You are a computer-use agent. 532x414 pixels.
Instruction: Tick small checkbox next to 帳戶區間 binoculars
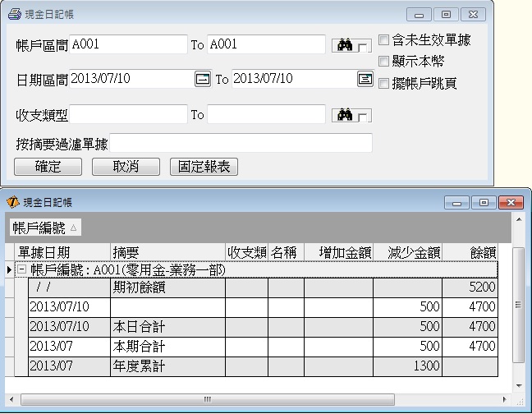363,48
